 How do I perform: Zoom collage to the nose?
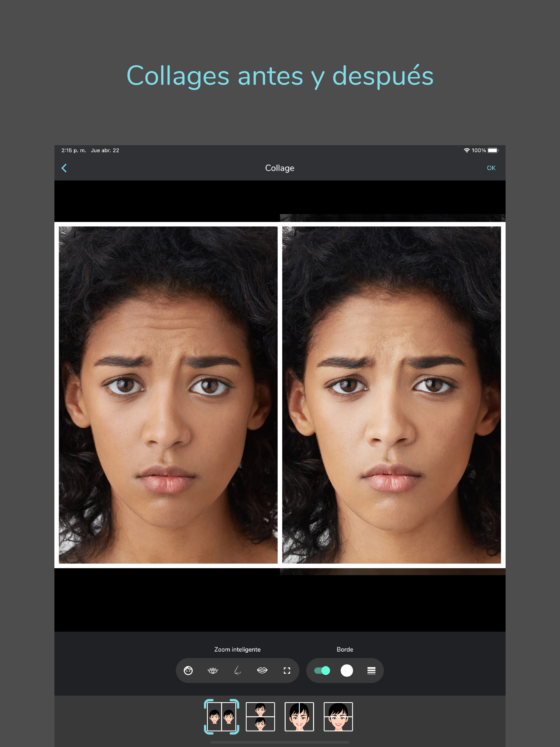point(237,670)
